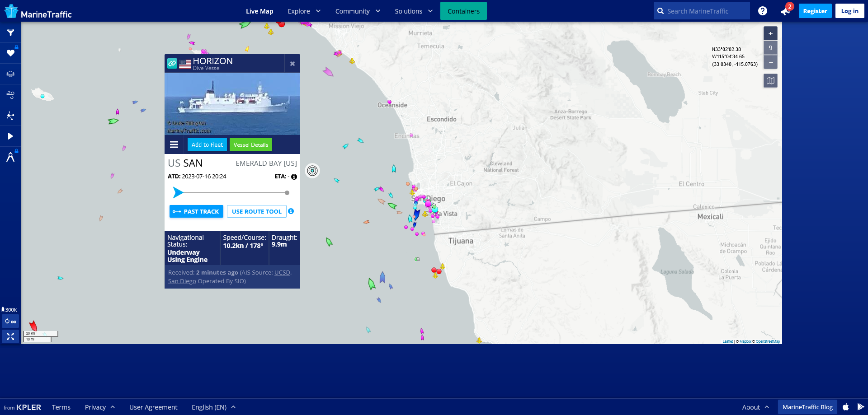Zoom out the map with minus button

pyautogui.click(x=770, y=62)
